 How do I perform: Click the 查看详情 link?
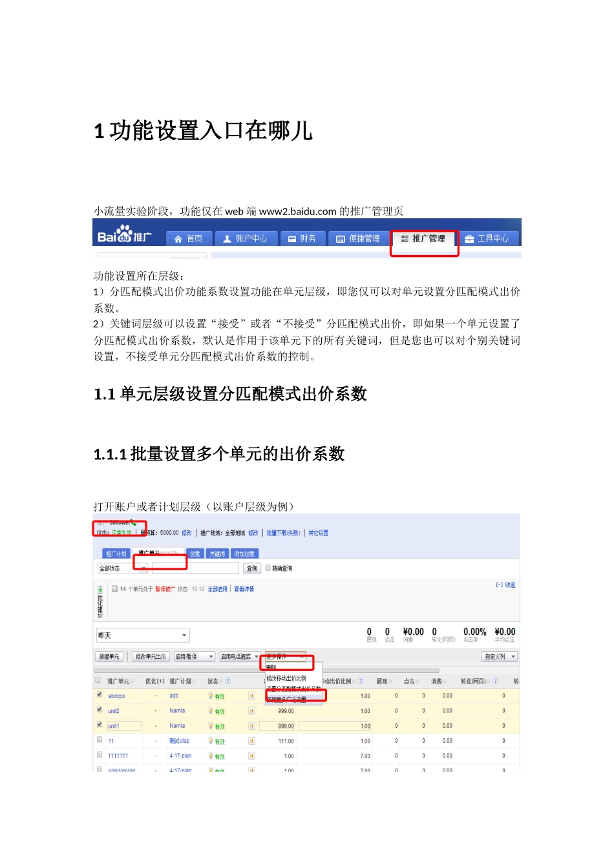[244, 589]
